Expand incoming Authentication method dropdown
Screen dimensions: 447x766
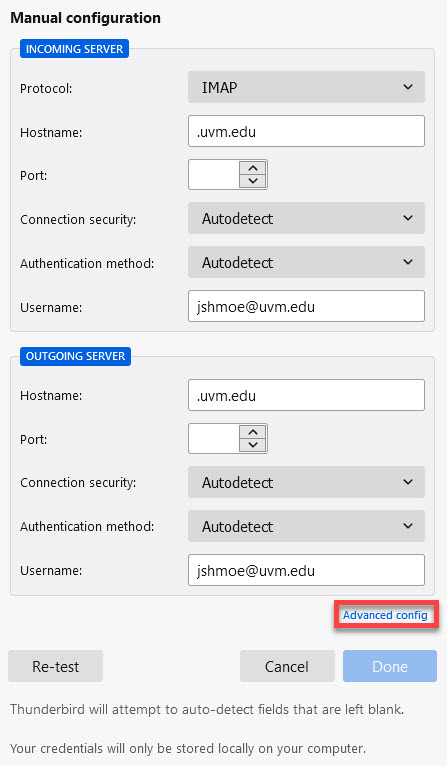click(306, 262)
